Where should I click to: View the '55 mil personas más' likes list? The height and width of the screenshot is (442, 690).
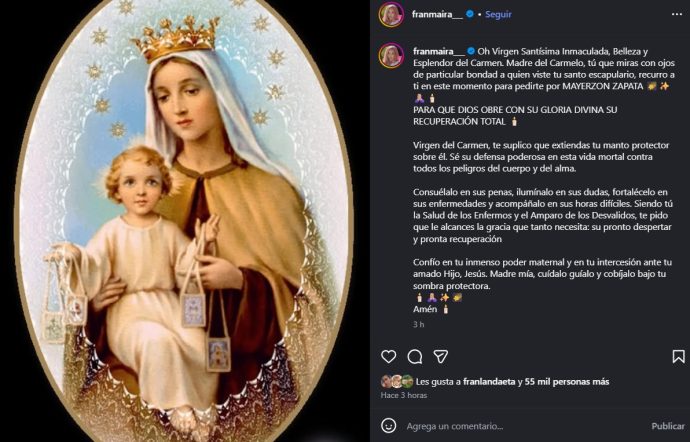[573, 381]
